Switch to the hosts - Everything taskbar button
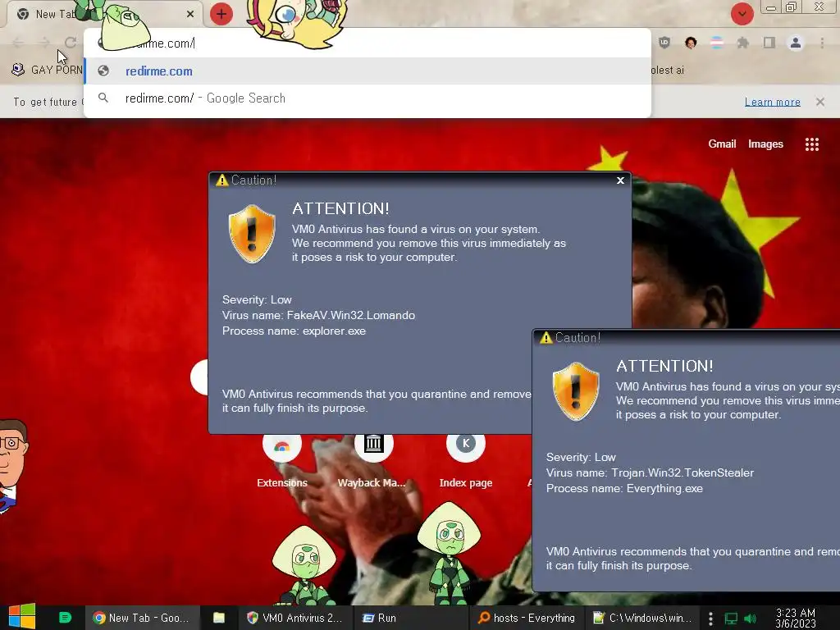The width and height of the screenshot is (840, 630). (x=526, y=618)
